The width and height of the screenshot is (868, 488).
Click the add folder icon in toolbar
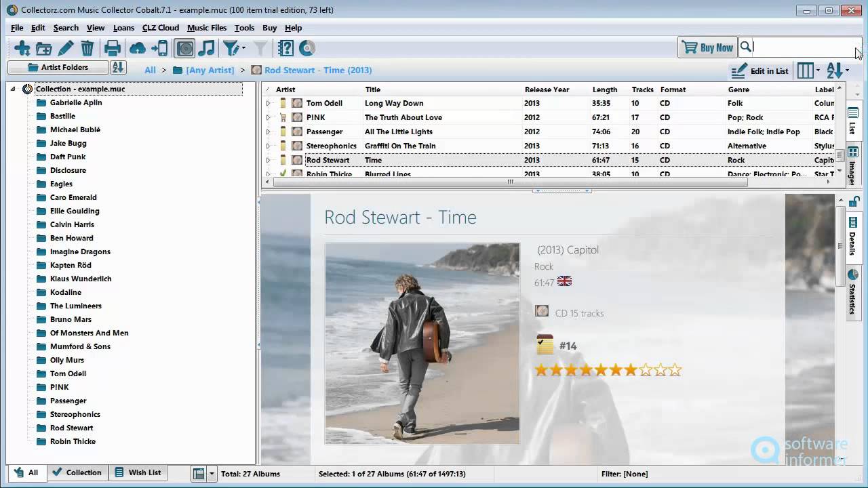[44, 48]
